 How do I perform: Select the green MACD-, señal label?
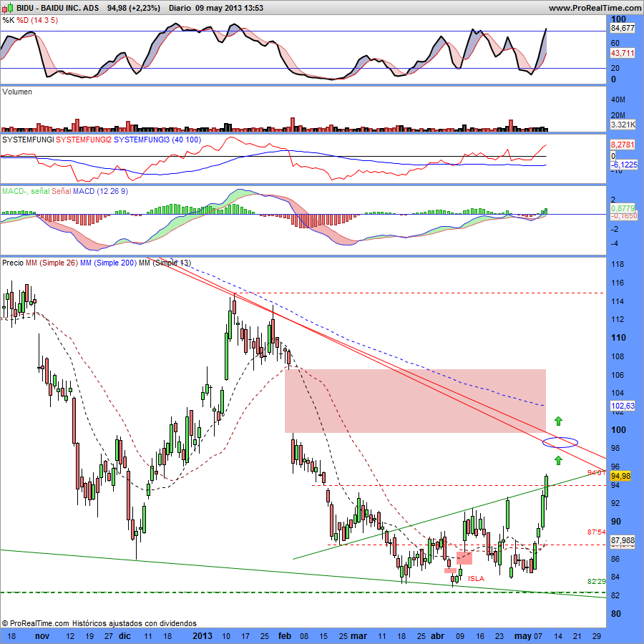[x=26, y=191]
